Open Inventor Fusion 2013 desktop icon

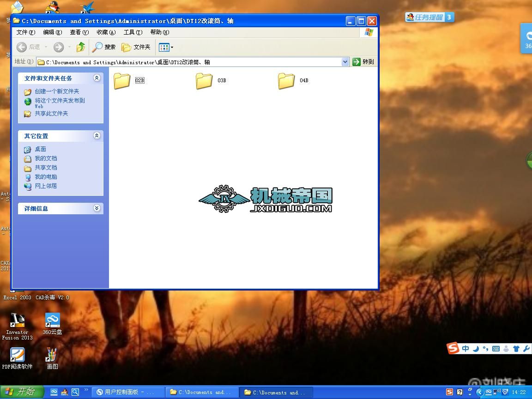pos(17,326)
